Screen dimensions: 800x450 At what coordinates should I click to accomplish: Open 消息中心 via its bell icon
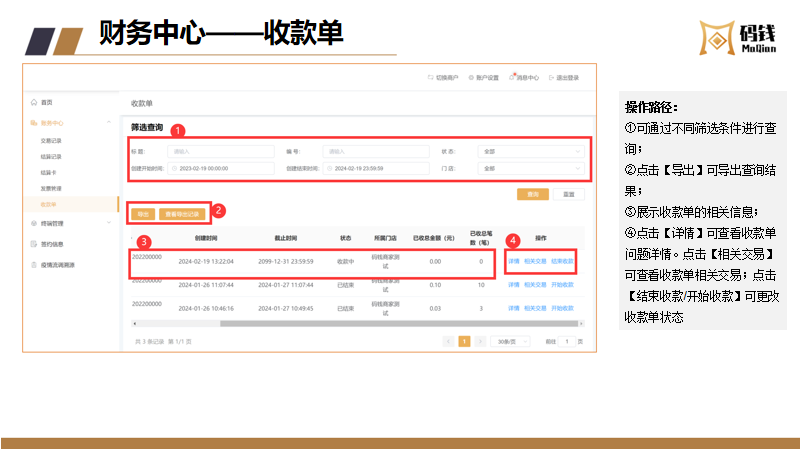511,76
